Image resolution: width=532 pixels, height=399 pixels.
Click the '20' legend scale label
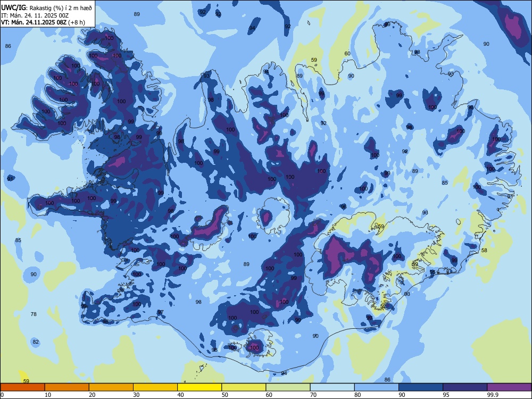click(92, 395)
